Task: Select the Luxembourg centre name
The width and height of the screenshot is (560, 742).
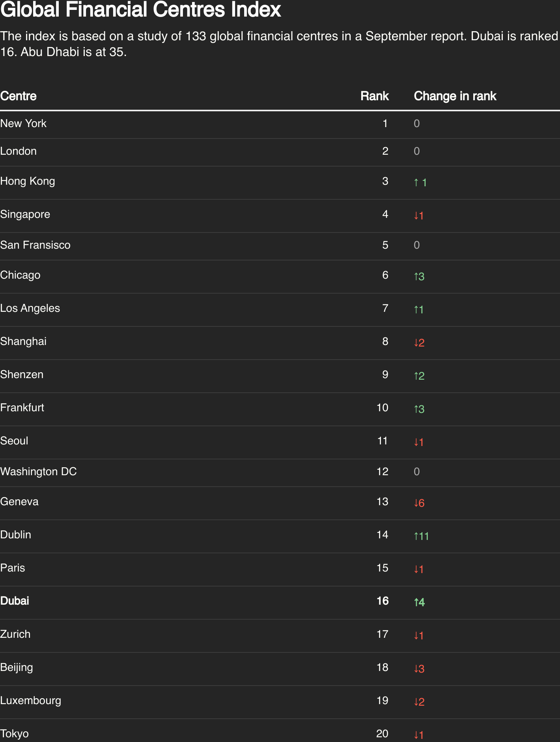Action: point(31,701)
